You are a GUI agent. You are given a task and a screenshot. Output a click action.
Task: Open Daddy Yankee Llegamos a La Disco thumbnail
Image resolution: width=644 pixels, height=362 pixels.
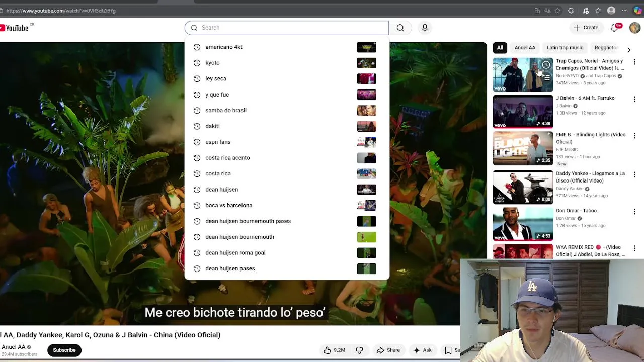click(x=523, y=187)
